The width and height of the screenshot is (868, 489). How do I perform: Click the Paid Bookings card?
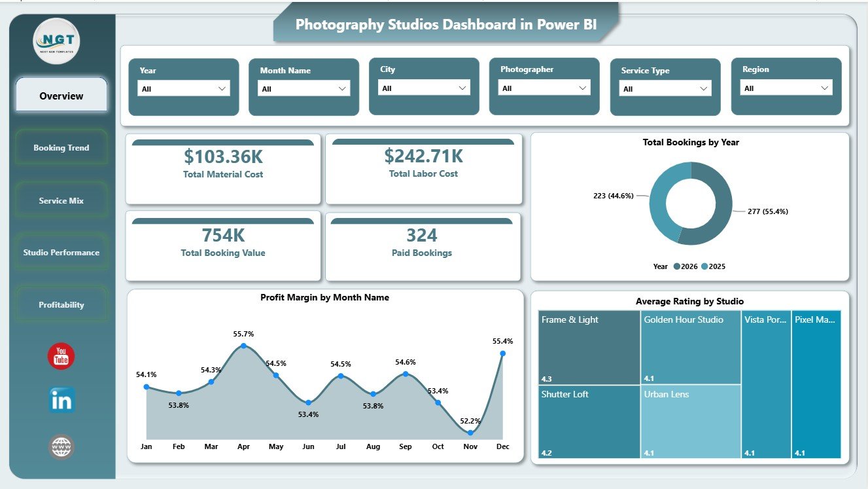423,247
